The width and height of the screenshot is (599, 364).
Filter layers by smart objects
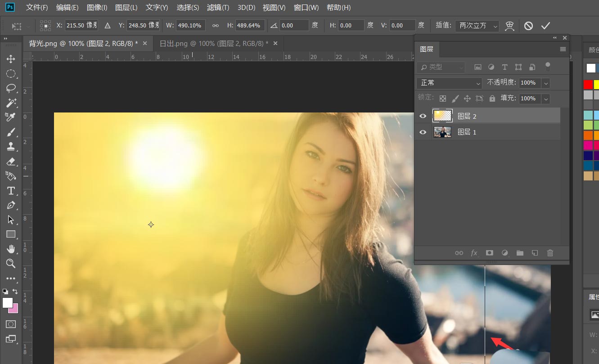(532, 67)
